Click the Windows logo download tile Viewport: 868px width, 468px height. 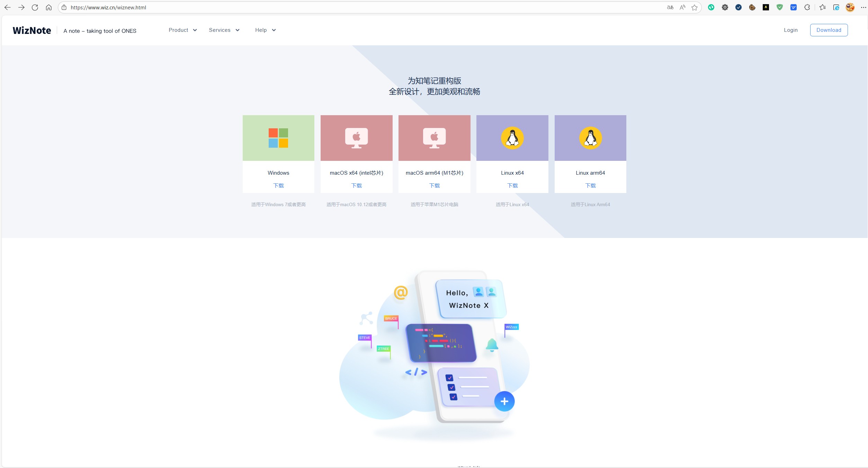[x=278, y=138]
